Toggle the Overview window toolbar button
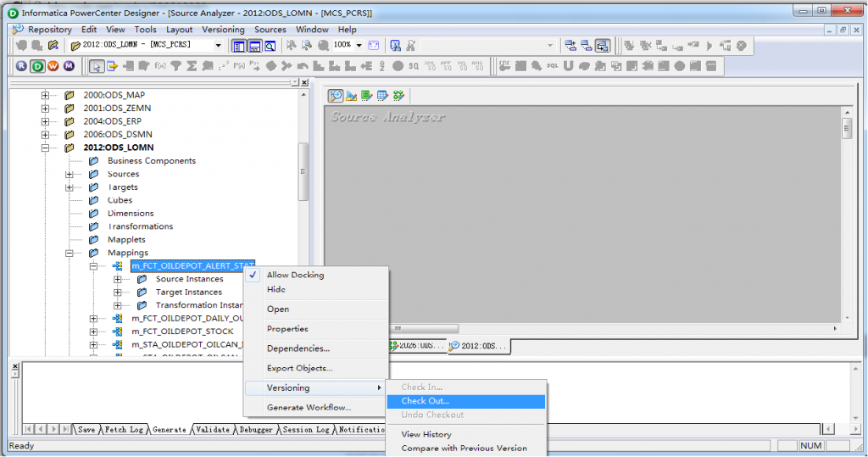The width and height of the screenshot is (868, 457). coord(270,46)
